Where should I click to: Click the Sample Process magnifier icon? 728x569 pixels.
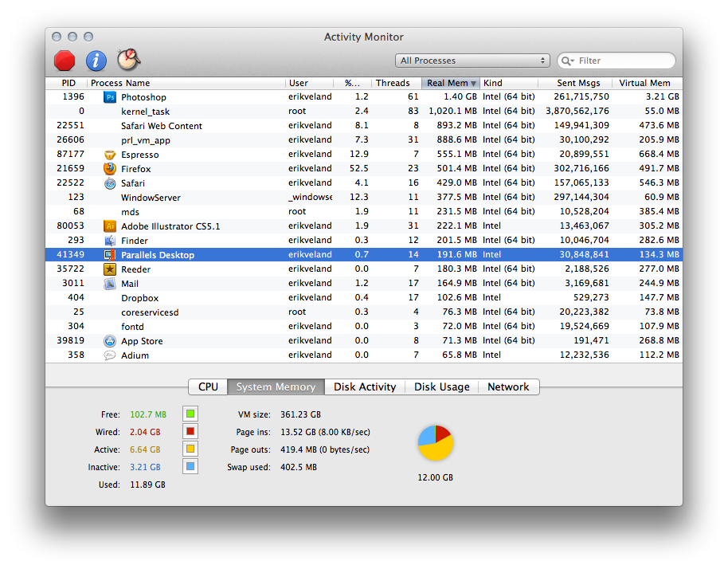click(x=128, y=60)
